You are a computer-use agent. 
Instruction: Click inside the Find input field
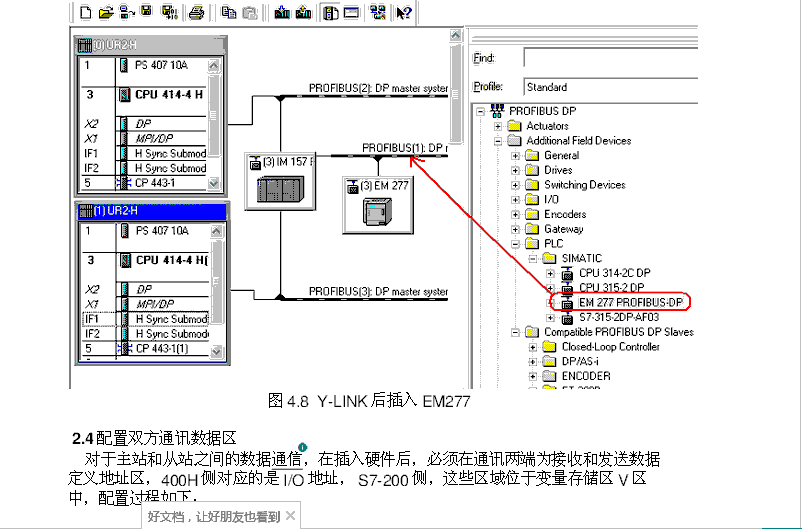click(611, 58)
